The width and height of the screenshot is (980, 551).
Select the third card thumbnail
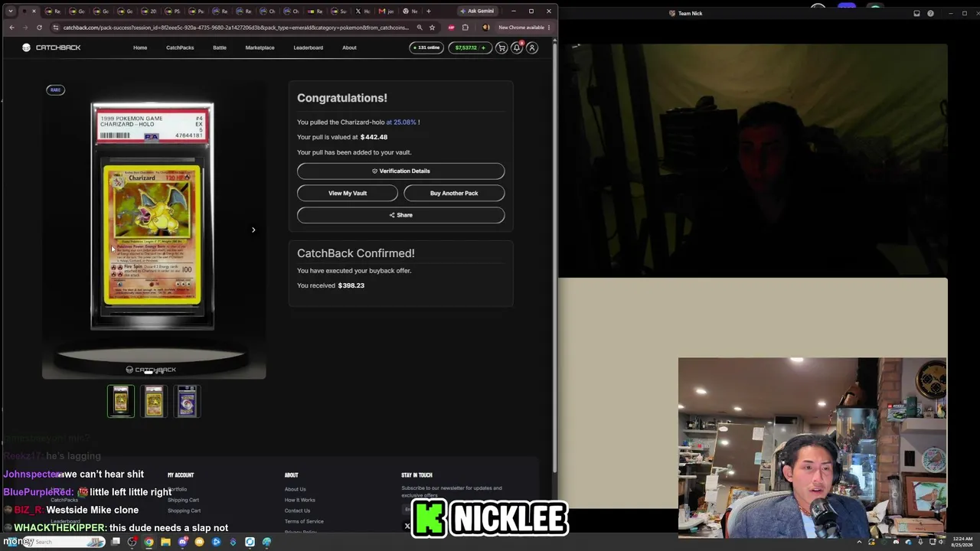[x=187, y=401]
